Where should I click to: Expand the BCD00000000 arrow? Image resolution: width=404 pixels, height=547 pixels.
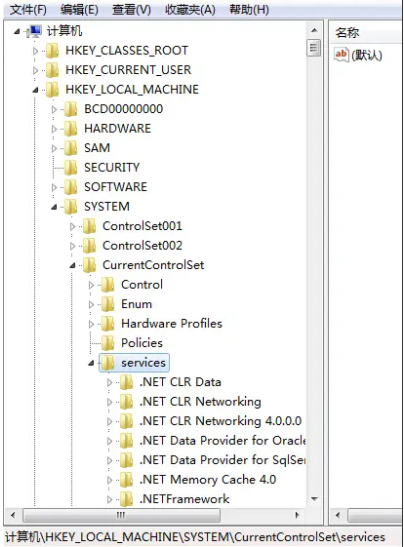[54, 110]
